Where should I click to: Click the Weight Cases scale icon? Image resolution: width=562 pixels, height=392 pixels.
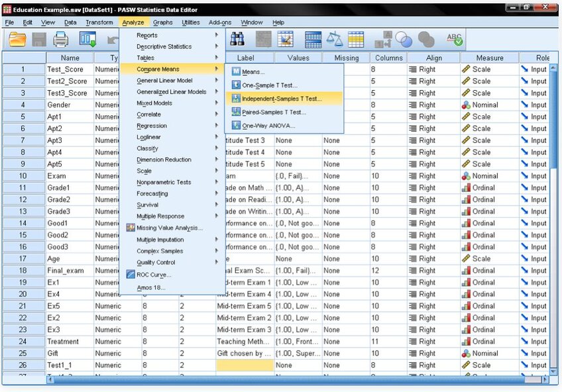(x=335, y=40)
